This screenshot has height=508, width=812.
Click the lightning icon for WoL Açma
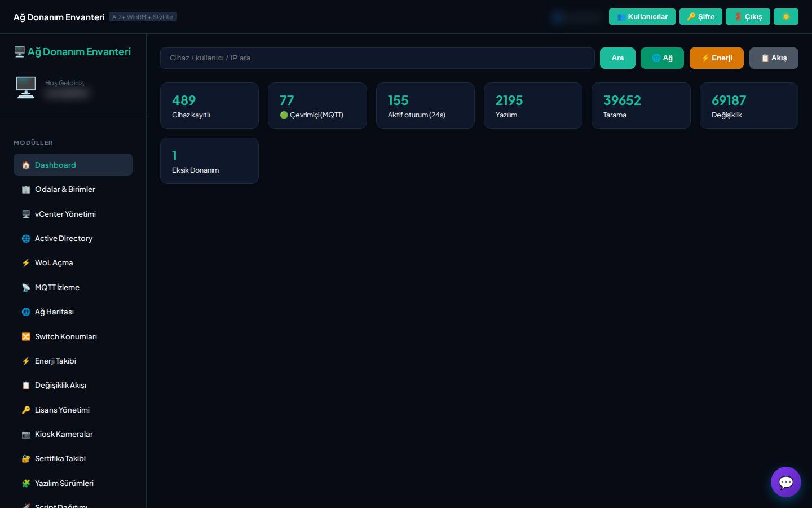[x=26, y=263]
